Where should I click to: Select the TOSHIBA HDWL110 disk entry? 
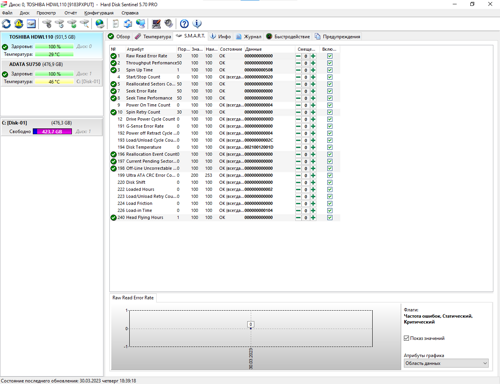click(x=52, y=46)
